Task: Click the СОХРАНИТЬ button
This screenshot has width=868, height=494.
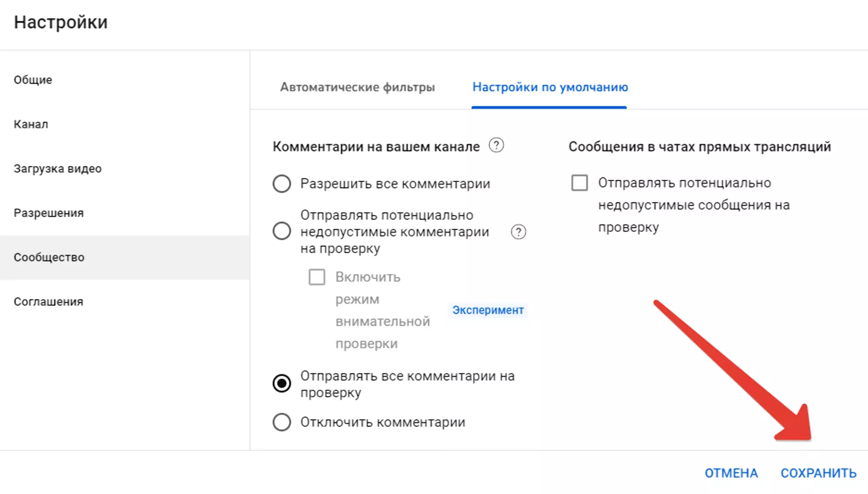Action: [819, 473]
